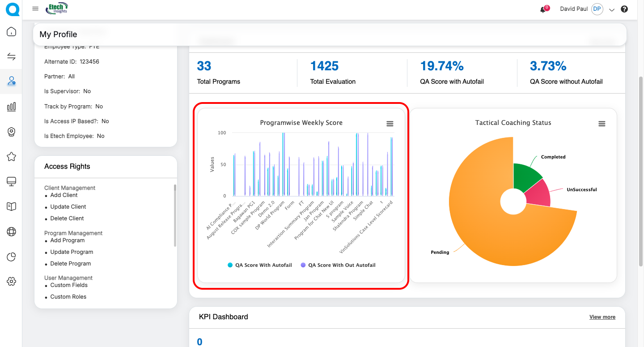Open the help question mark icon
Screen dimensions: 644x347
coord(624,9)
